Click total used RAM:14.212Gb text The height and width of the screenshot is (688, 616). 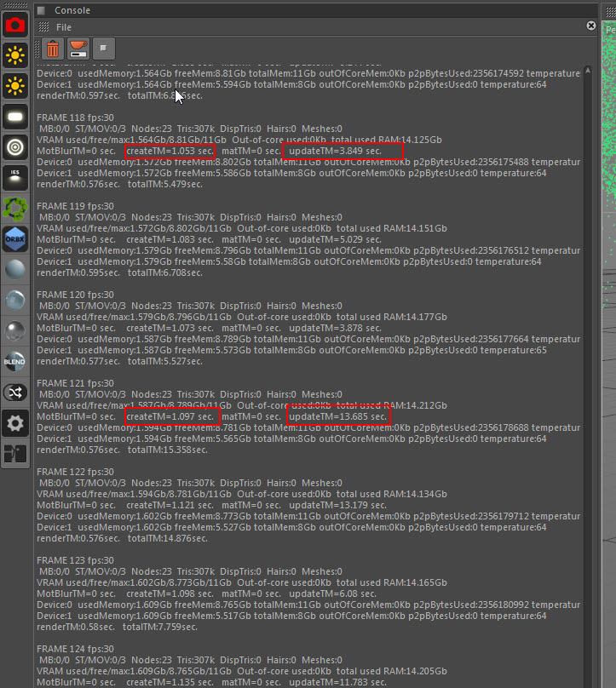pos(392,405)
